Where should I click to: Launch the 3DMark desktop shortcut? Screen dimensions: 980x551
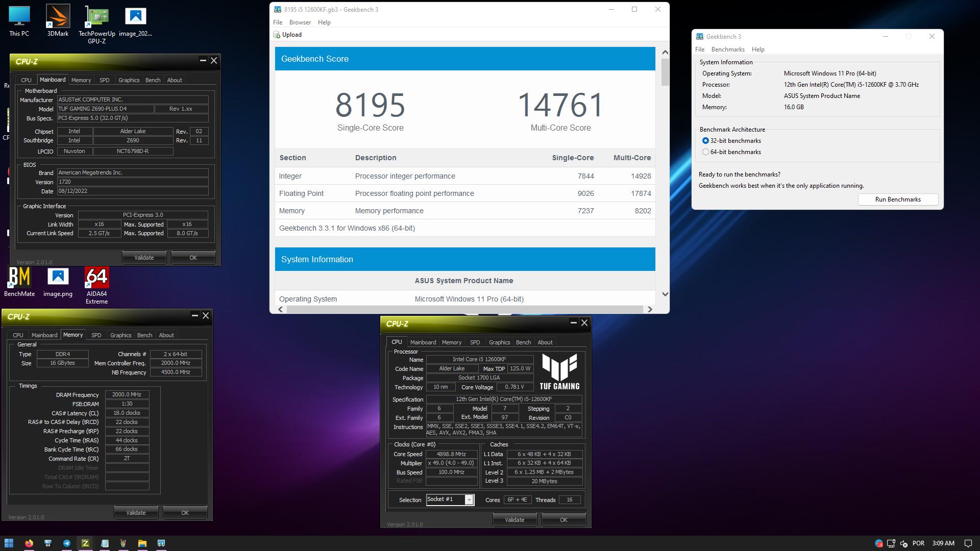(x=58, y=20)
